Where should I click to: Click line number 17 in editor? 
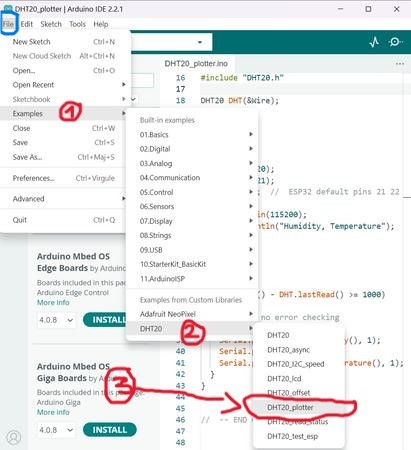tap(180, 89)
